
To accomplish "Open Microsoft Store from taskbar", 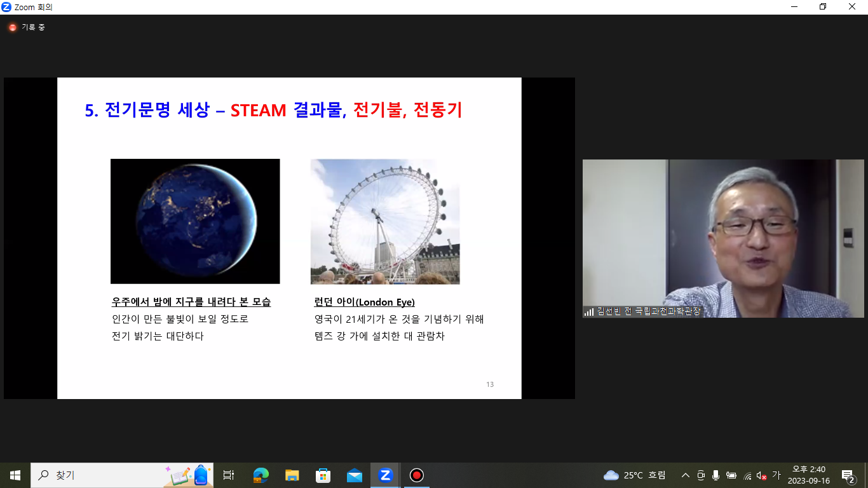I will 323,475.
